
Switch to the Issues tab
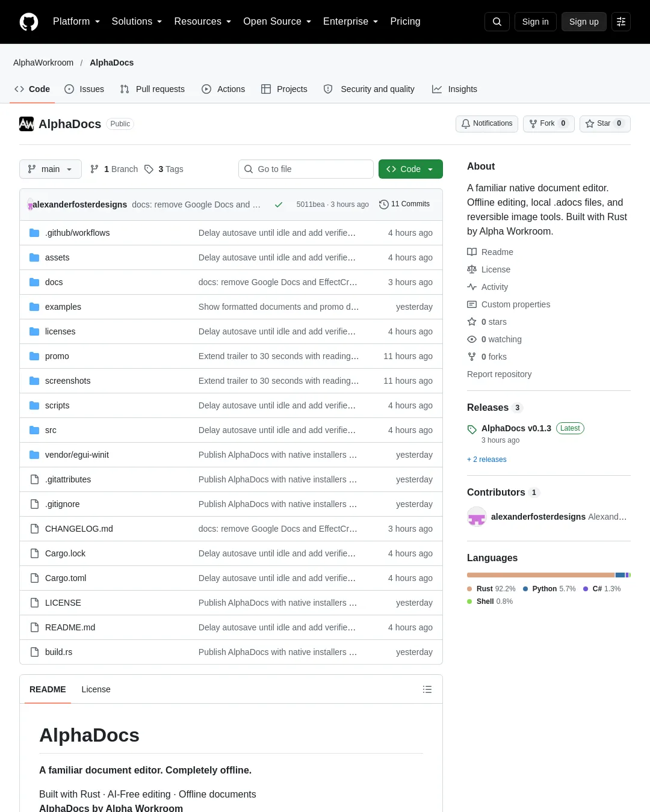(x=84, y=89)
